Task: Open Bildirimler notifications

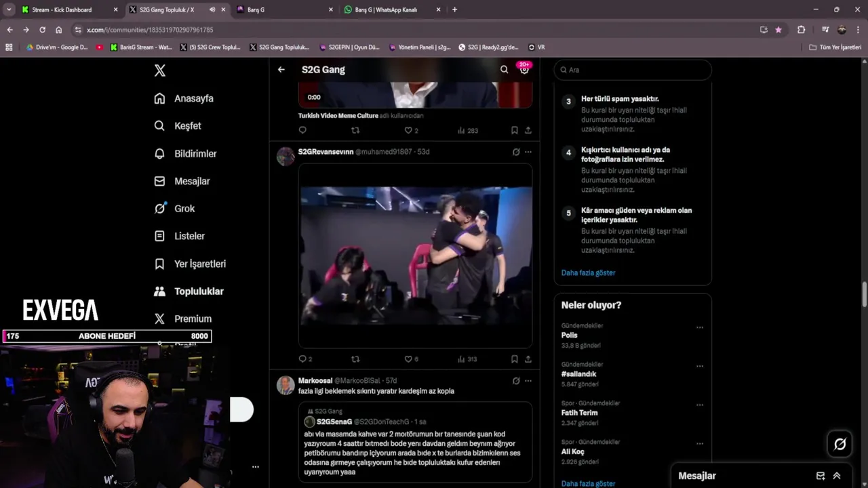Action: 185,154
